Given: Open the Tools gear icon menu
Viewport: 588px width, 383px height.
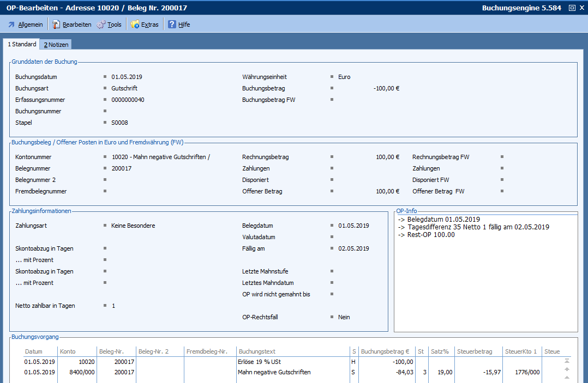Looking at the screenshot, I should (101, 25).
